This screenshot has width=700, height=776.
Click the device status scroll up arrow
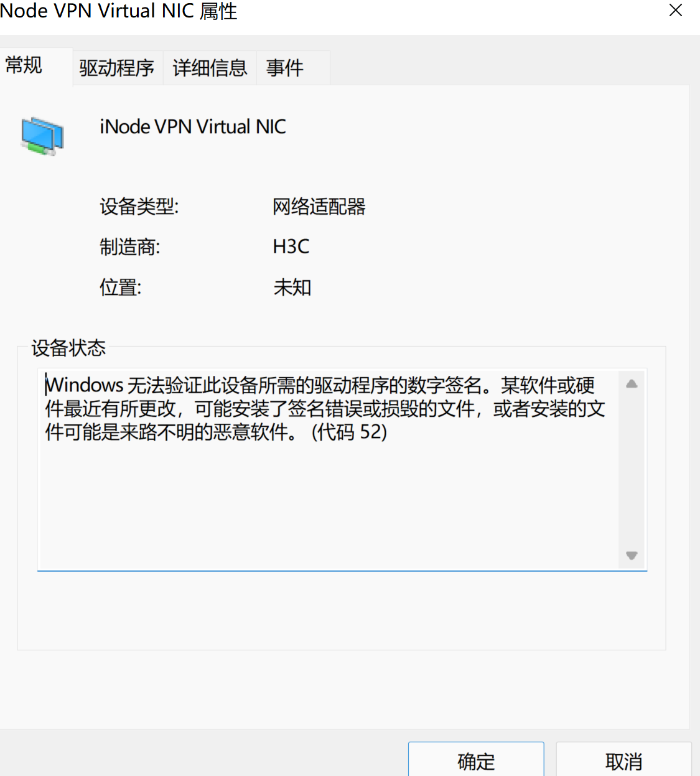point(632,384)
